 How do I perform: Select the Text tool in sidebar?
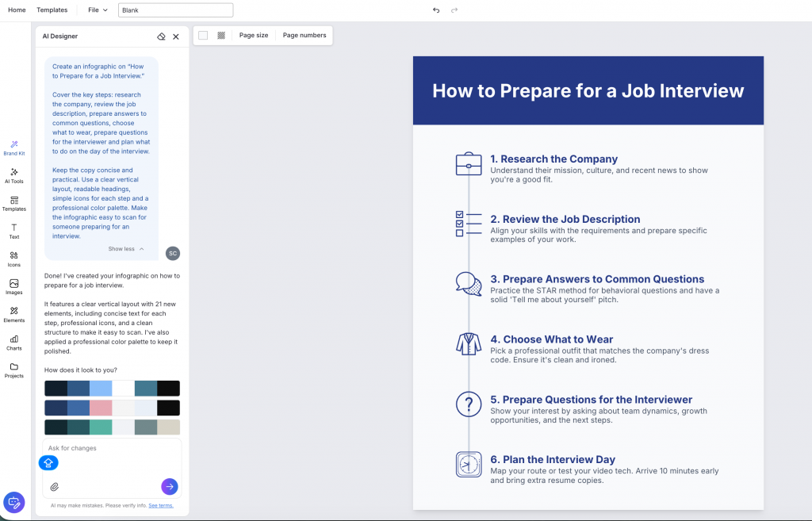click(14, 232)
